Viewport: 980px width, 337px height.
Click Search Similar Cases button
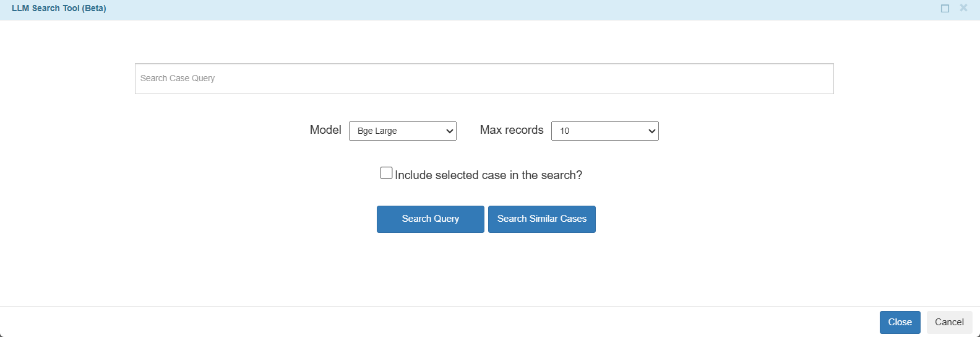[x=542, y=219]
